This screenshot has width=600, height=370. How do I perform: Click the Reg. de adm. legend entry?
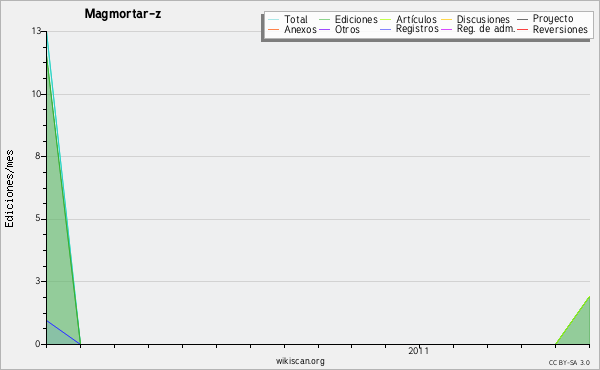pos(478,29)
